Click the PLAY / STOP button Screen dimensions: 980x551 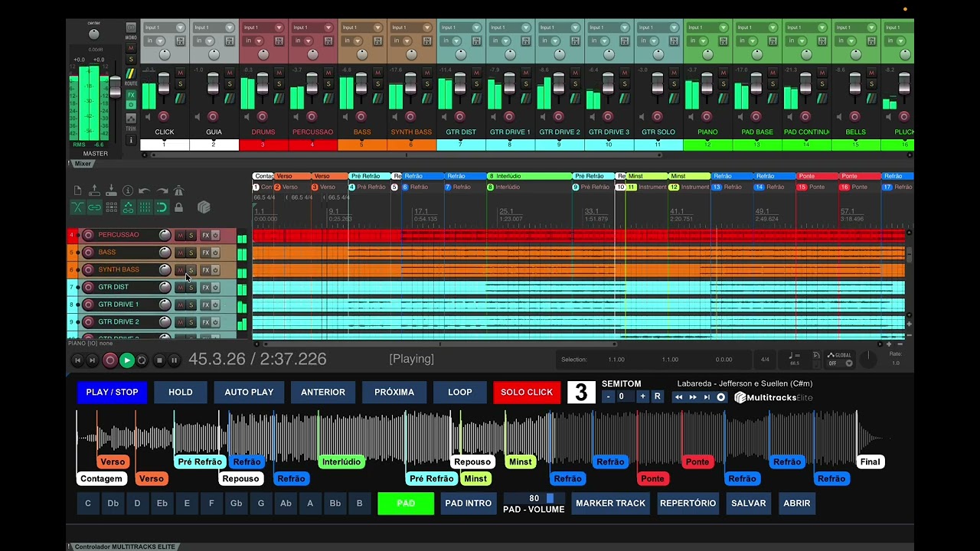pyautogui.click(x=112, y=392)
